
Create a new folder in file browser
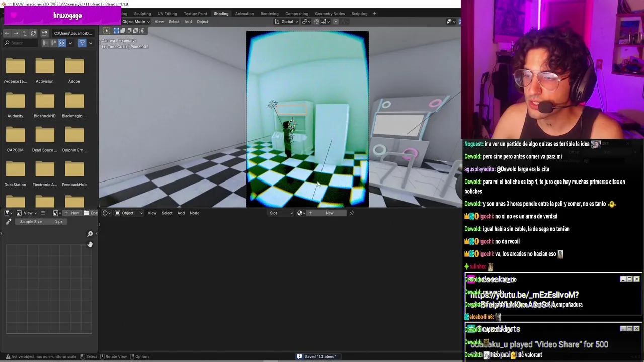44,33
